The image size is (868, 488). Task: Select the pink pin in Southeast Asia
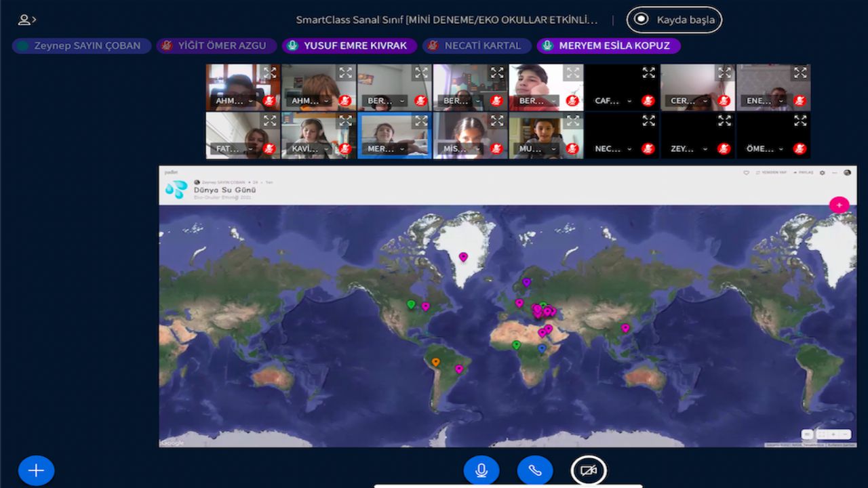[625, 328]
